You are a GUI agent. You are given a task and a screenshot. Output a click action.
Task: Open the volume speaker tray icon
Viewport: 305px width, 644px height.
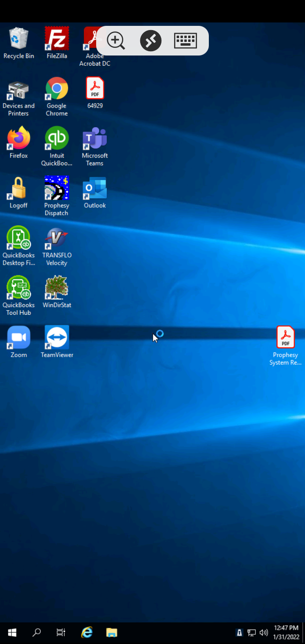click(263, 633)
